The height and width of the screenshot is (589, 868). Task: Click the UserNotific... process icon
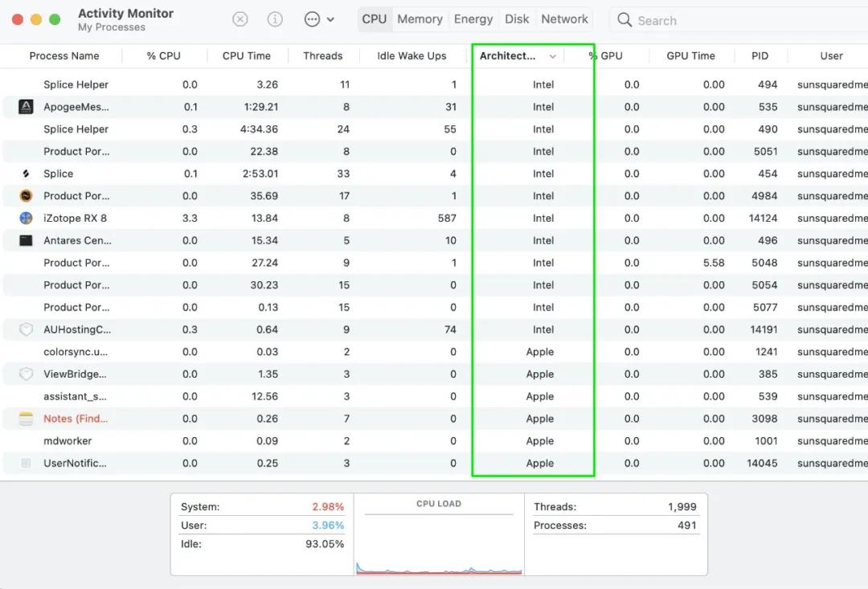tap(26, 463)
